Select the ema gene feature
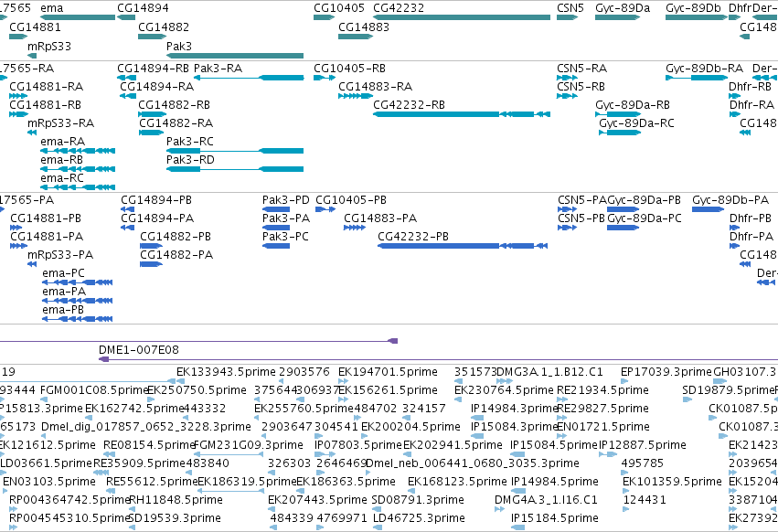Viewport: 778px width, 532px height. pos(78,17)
